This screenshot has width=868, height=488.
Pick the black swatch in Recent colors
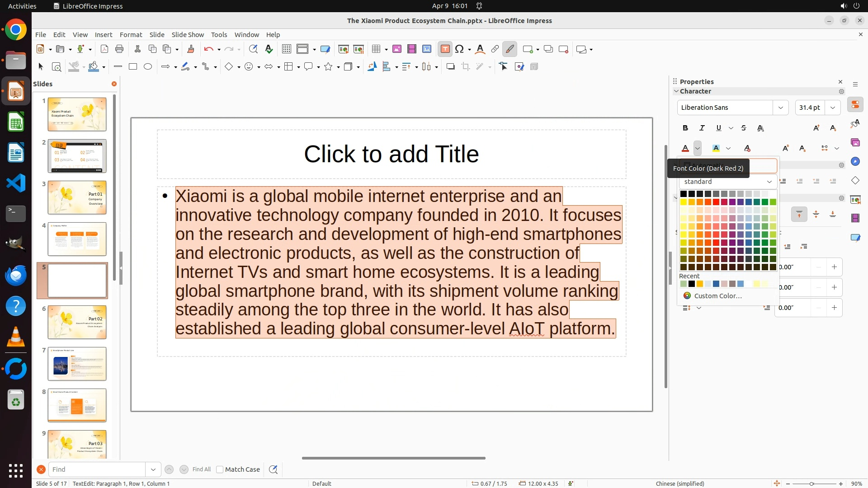(692, 284)
